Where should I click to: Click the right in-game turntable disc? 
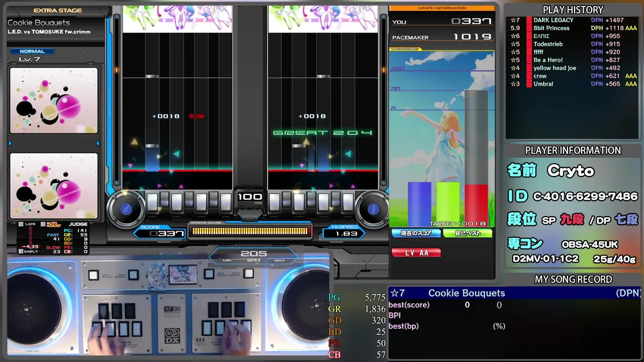[x=373, y=209]
